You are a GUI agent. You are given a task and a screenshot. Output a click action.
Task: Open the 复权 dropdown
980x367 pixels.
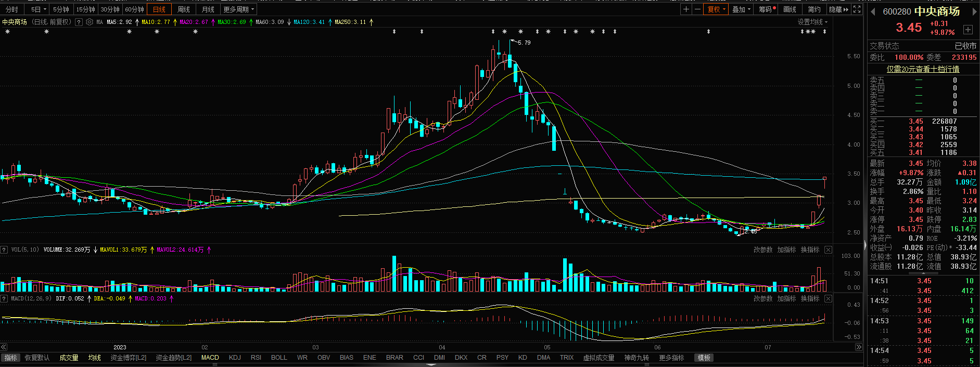click(x=716, y=9)
